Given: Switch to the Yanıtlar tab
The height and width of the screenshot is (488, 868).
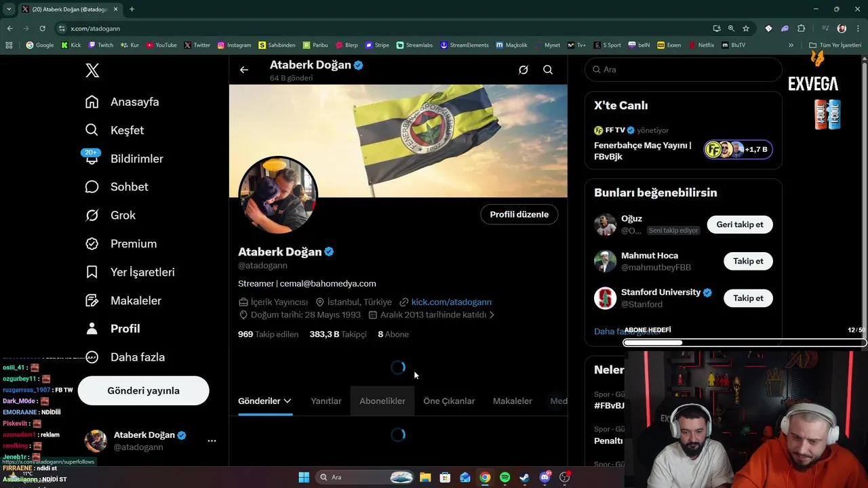Looking at the screenshot, I should click(x=326, y=401).
